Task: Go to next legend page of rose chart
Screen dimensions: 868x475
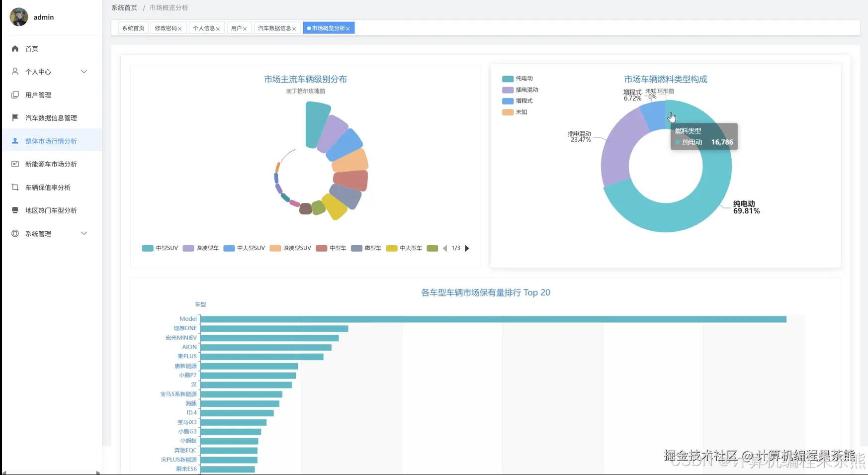Action: click(467, 248)
